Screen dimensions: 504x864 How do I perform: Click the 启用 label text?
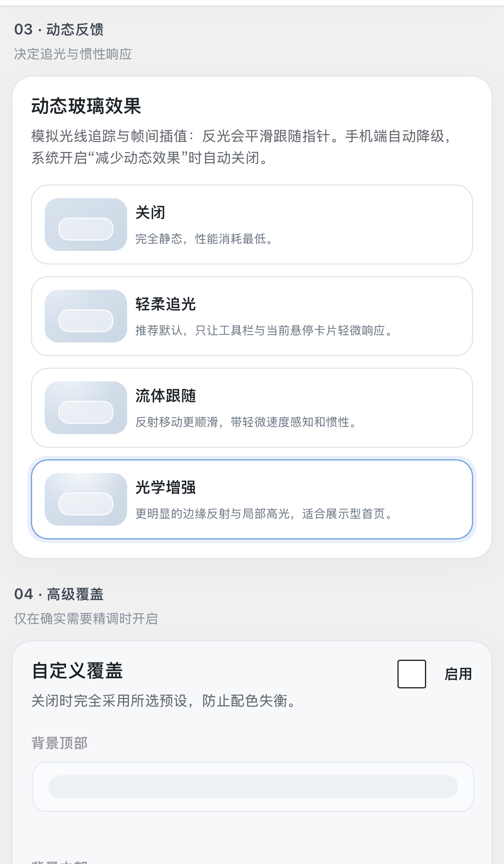pyautogui.click(x=458, y=674)
